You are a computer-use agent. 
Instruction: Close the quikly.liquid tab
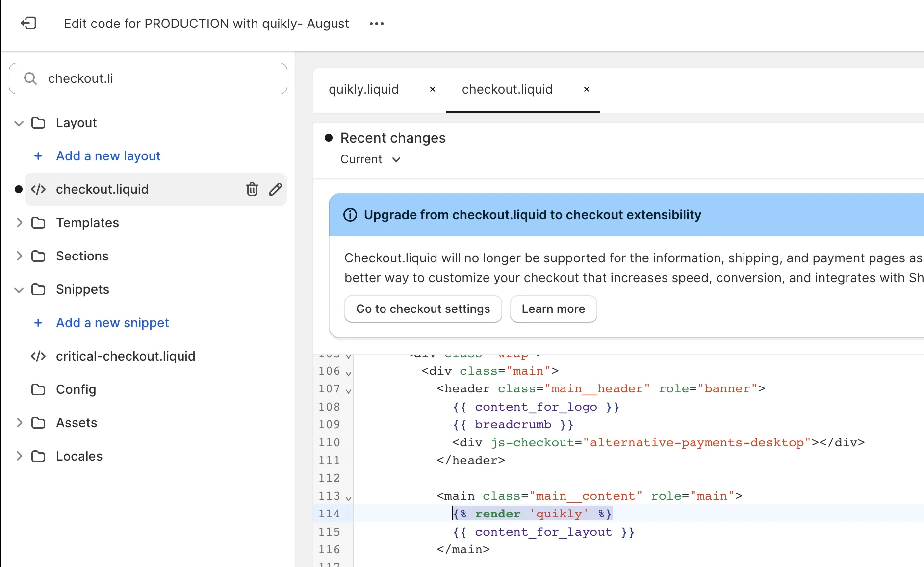(433, 89)
